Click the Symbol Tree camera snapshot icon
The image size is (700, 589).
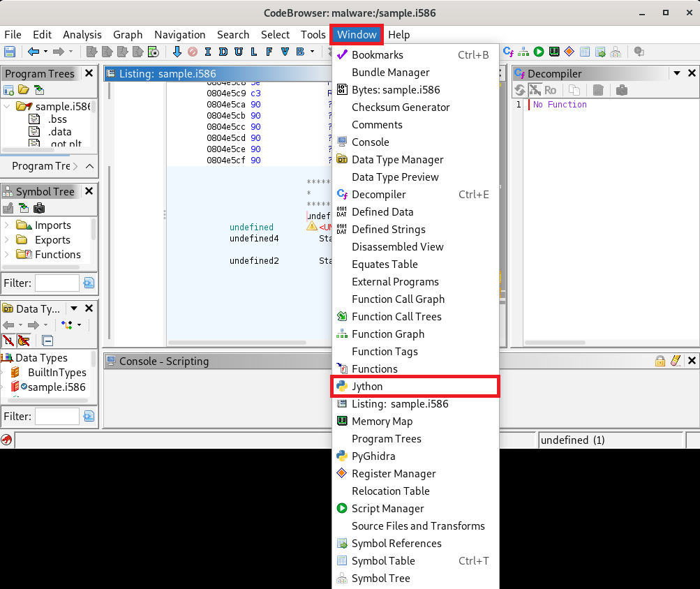(39, 208)
